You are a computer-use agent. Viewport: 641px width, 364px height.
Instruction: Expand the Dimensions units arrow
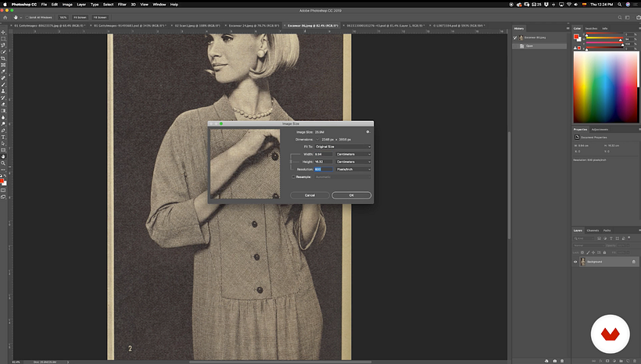(x=317, y=139)
